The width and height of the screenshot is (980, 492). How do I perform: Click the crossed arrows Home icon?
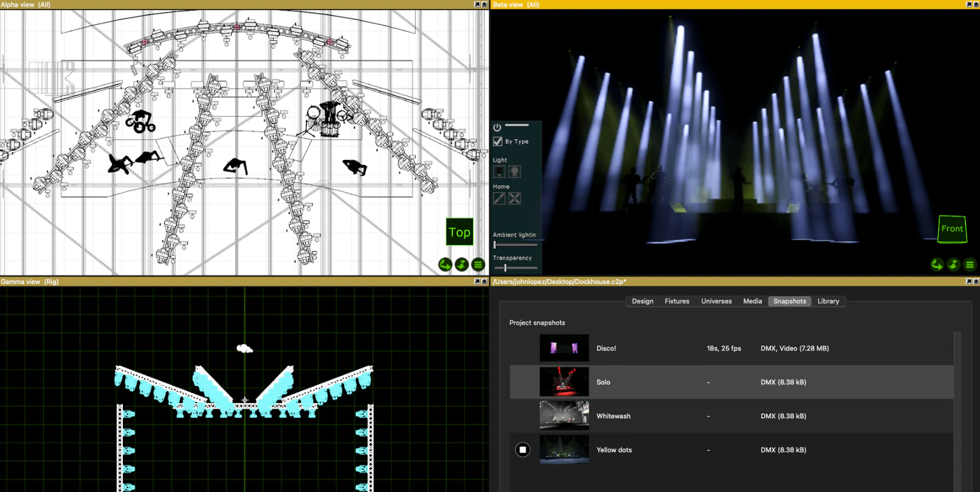point(514,198)
